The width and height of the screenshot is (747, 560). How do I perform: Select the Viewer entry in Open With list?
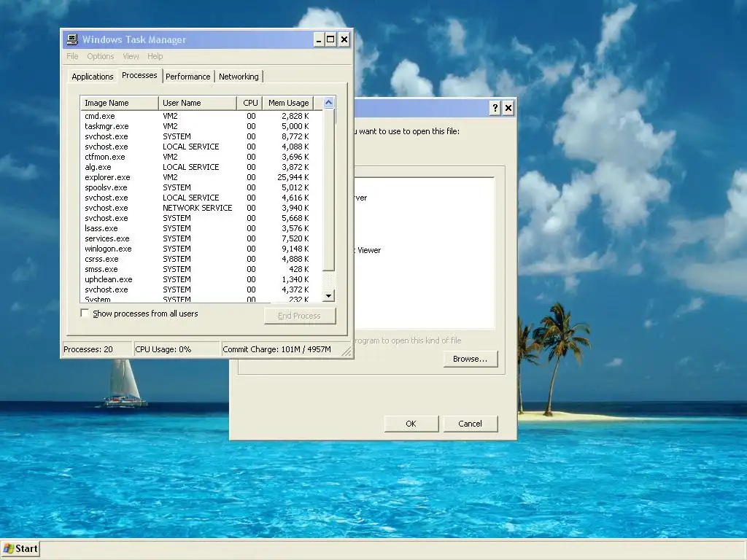pyautogui.click(x=368, y=251)
